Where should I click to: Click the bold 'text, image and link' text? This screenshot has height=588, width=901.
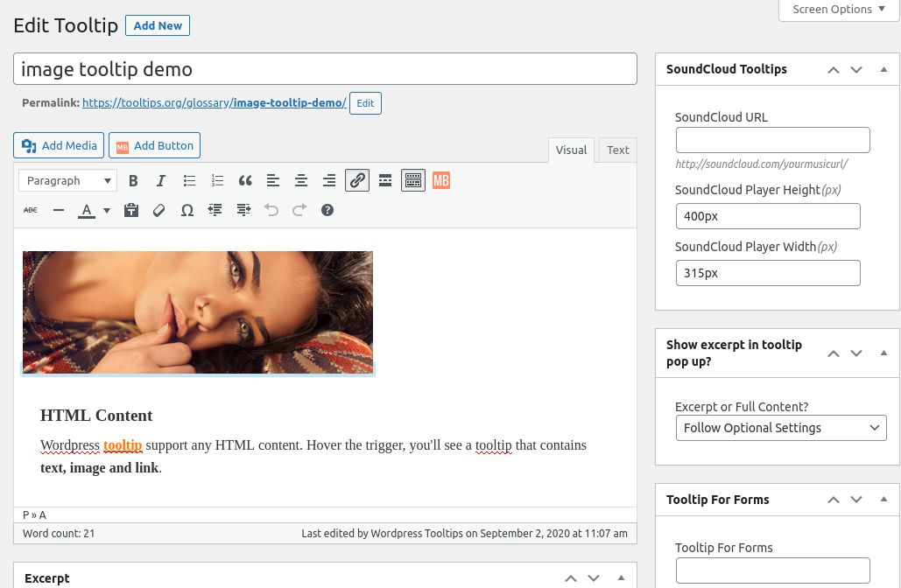click(x=100, y=468)
